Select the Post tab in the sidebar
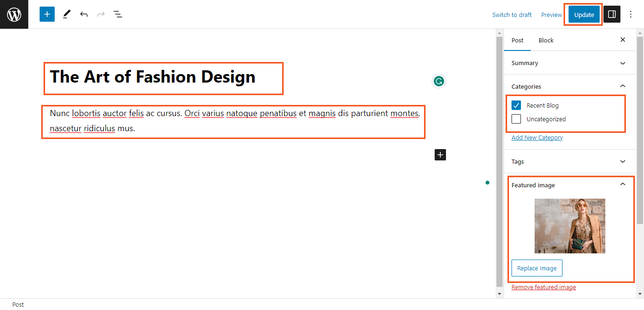 tap(517, 40)
